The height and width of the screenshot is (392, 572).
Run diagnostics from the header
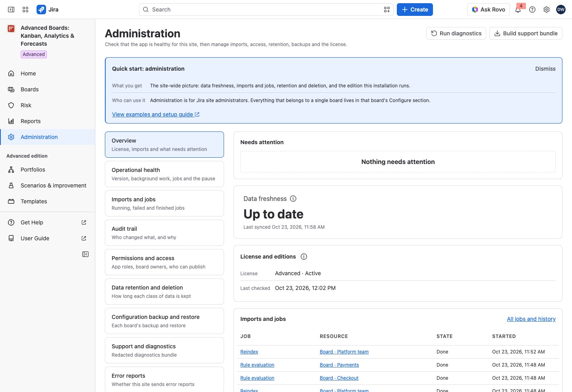point(456,33)
